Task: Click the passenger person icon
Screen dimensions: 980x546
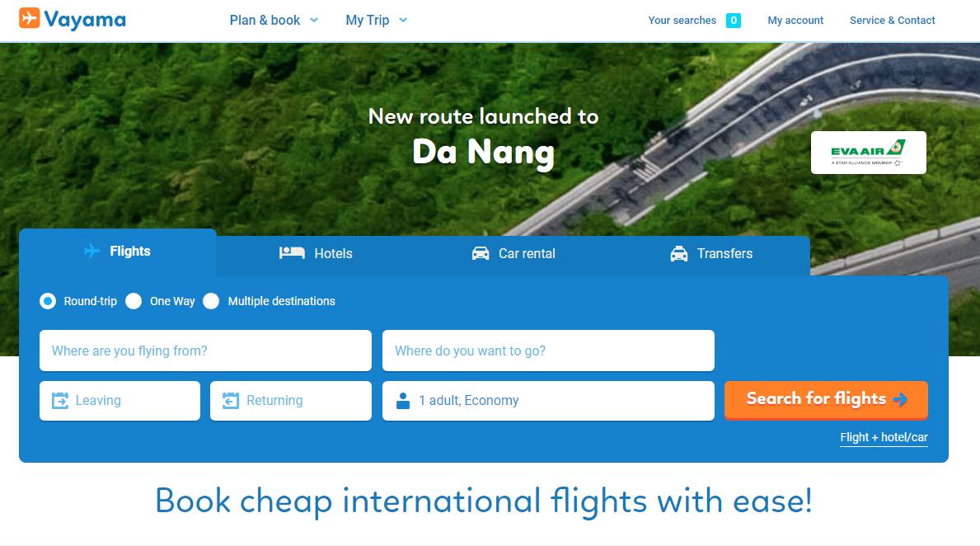Action: coord(403,400)
